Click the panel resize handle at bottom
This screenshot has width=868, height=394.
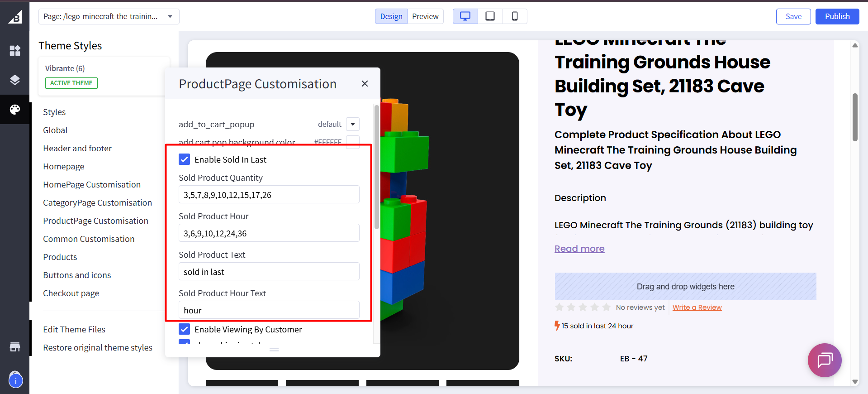tap(274, 350)
